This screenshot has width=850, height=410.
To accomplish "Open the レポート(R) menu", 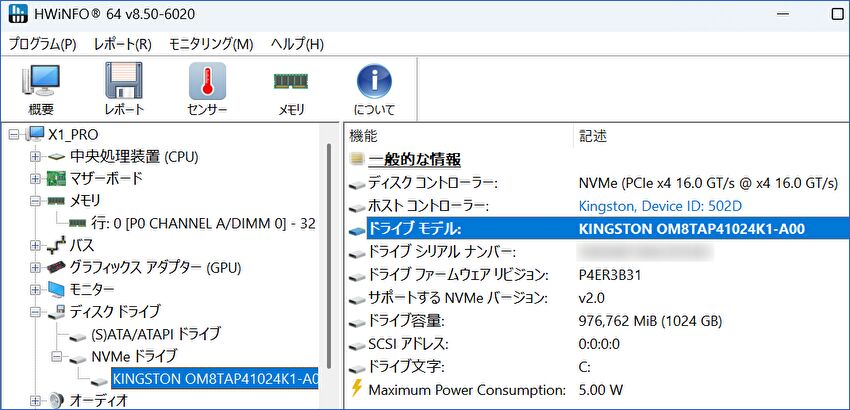I will (x=123, y=44).
